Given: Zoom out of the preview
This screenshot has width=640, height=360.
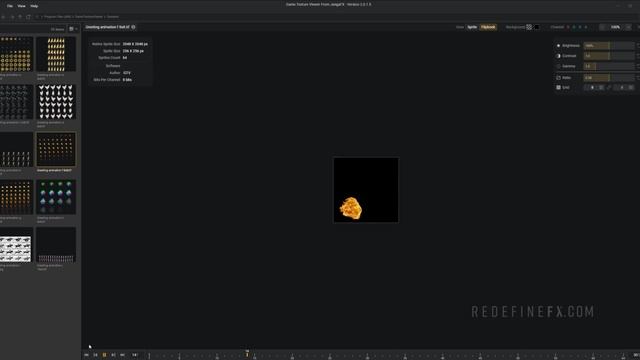Looking at the screenshot, I should pos(602,27).
